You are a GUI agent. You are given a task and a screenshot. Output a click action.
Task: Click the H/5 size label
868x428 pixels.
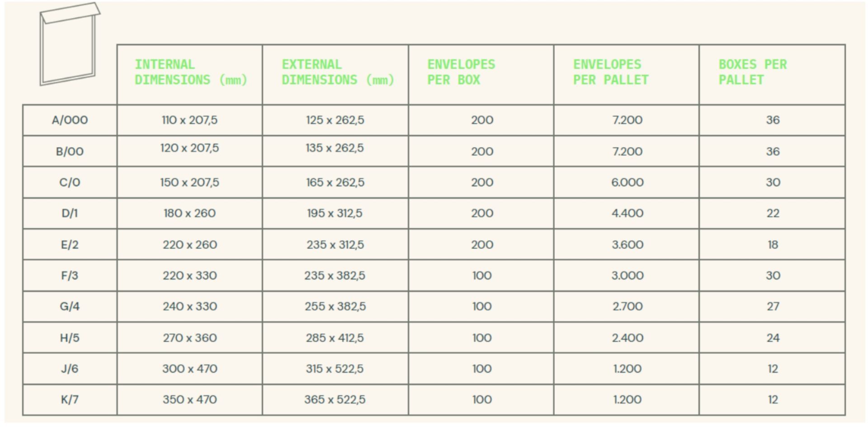point(70,338)
